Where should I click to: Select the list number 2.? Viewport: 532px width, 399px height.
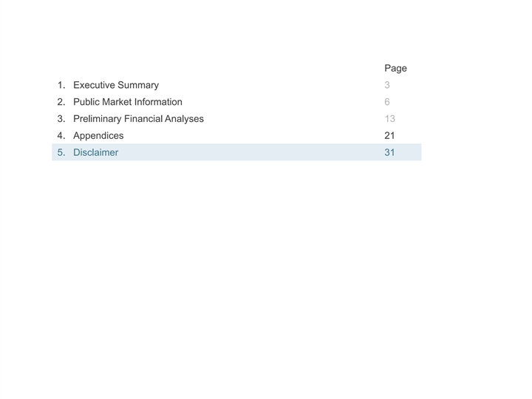61,102
